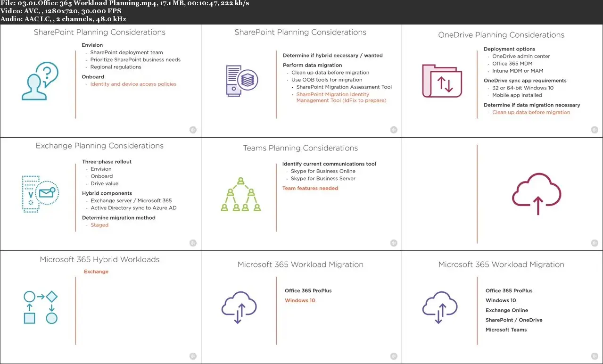
Task: Click the person with question bubble icon
Action: coord(40,81)
